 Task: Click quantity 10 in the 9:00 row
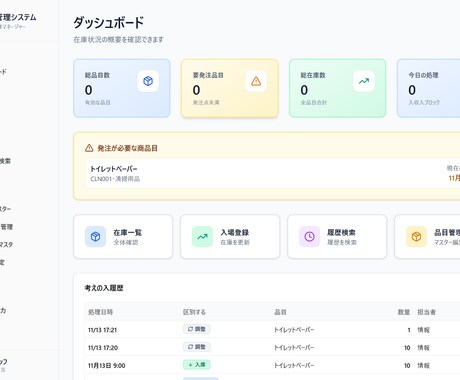407,366
